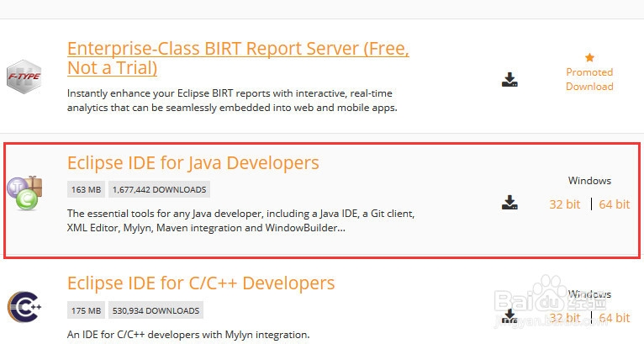Image resolution: width=644 pixels, height=344 pixels.
Task: Select 32 bit for Eclipse Java Developers
Action: [x=565, y=204]
